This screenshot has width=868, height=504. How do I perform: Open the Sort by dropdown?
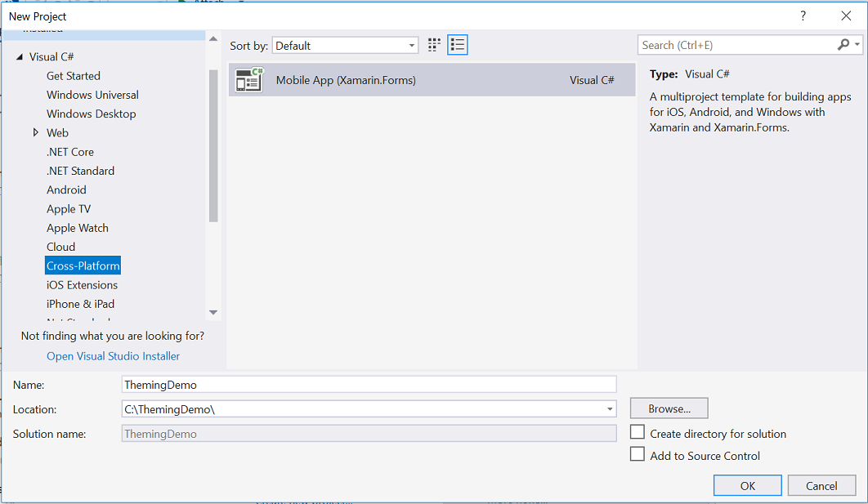345,46
